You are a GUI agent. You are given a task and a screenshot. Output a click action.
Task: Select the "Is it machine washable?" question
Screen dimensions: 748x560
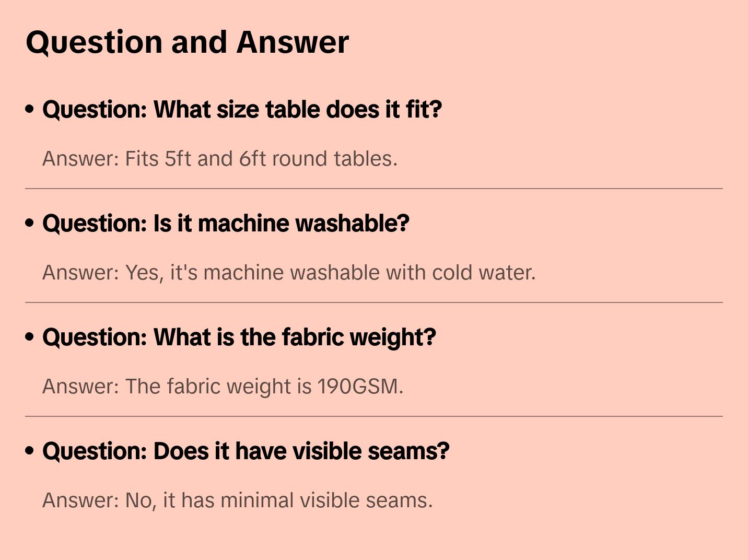tap(226, 224)
